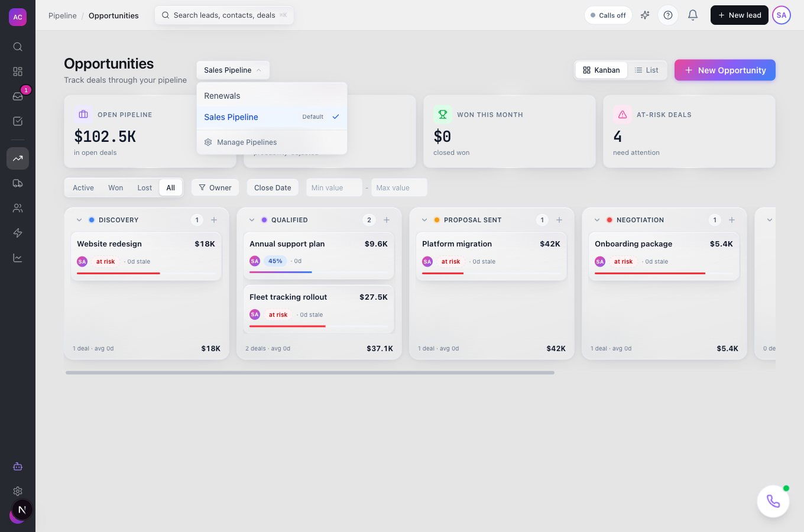Click the floating phone dialer button
Viewport: 804px width, 532px height.
(x=773, y=501)
